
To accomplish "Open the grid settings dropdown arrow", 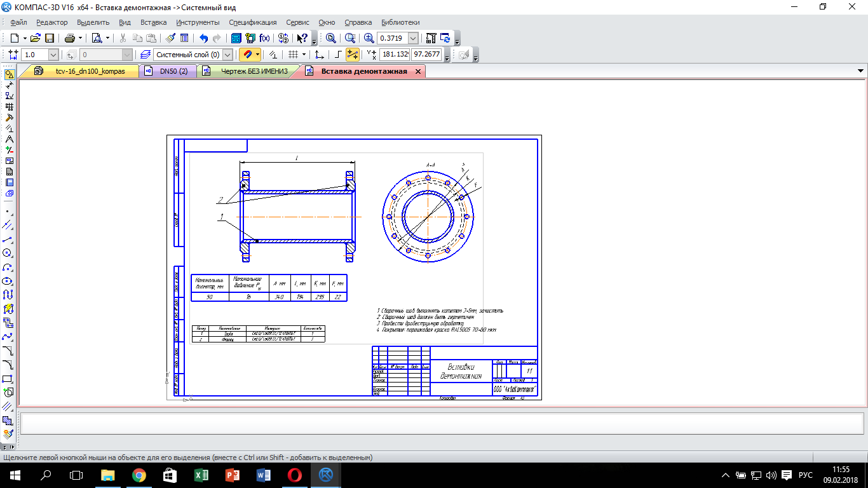I will (304, 55).
